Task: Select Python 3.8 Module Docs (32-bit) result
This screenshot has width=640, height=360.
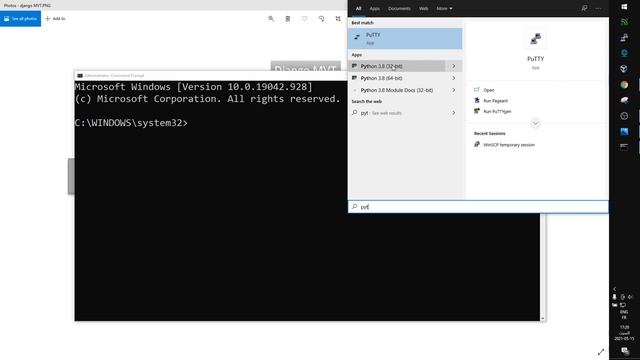Action: [397, 90]
